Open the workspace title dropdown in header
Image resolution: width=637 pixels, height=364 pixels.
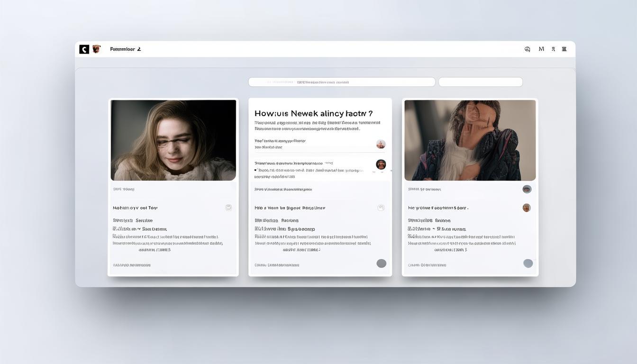pyautogui.click(x=126, y=49)
